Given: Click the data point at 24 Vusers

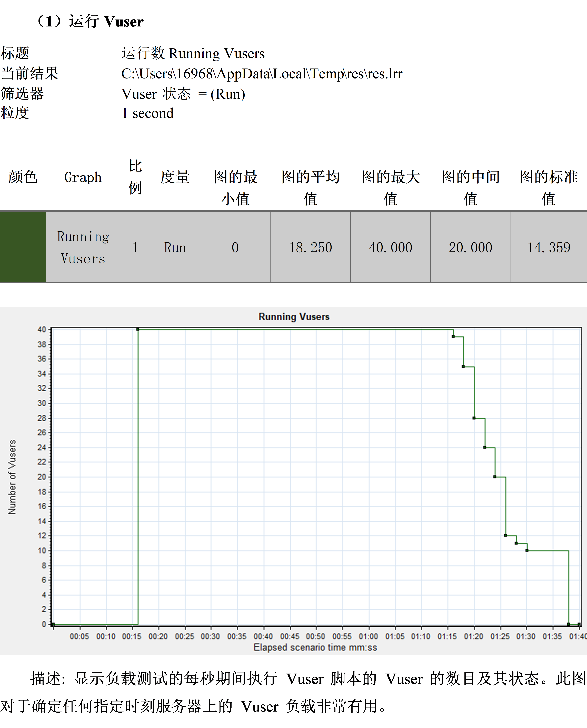Looking at the screenshot, I should point(485,448).
